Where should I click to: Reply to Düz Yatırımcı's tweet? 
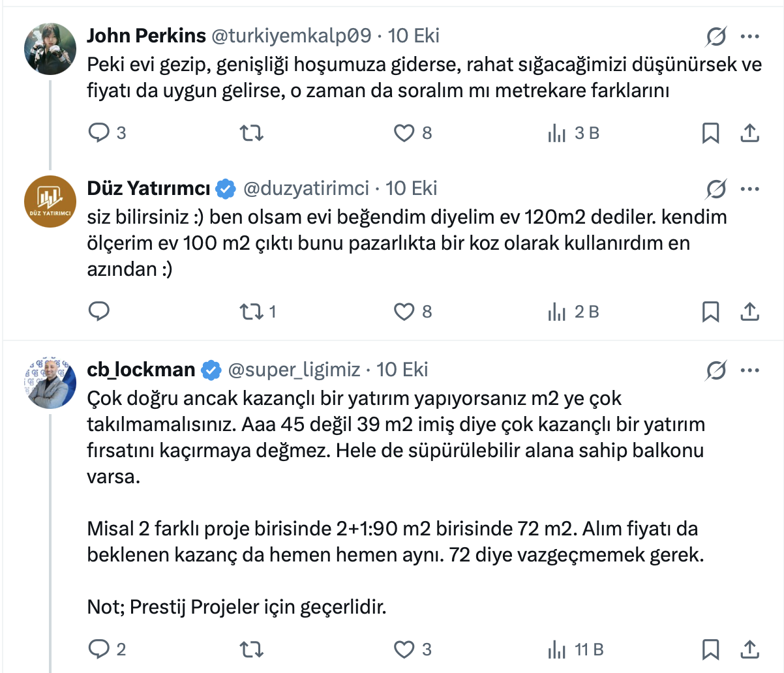pyautogui.click(x=98, y=312)
